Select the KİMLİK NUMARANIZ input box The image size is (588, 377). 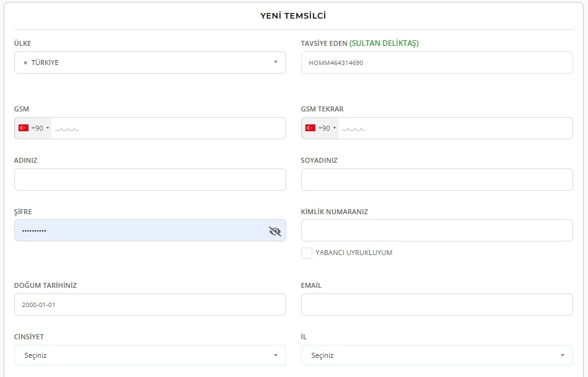point(436,230)
